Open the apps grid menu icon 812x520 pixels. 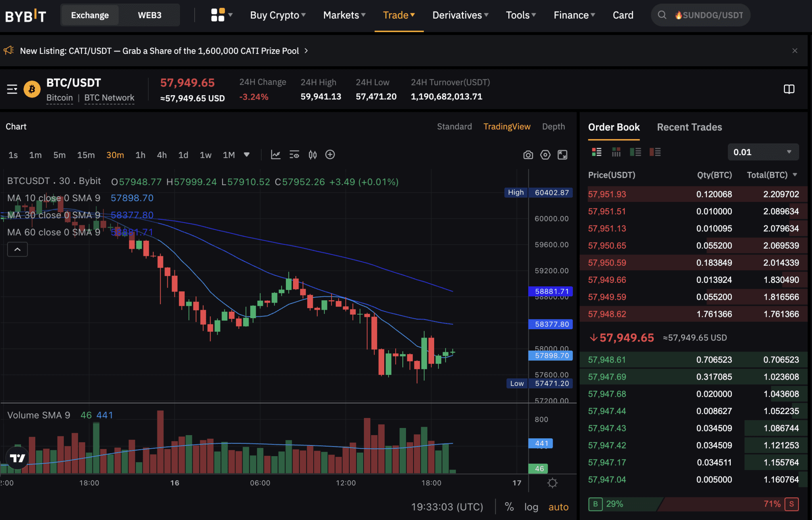pyautogui.click(x=218, y=15)
